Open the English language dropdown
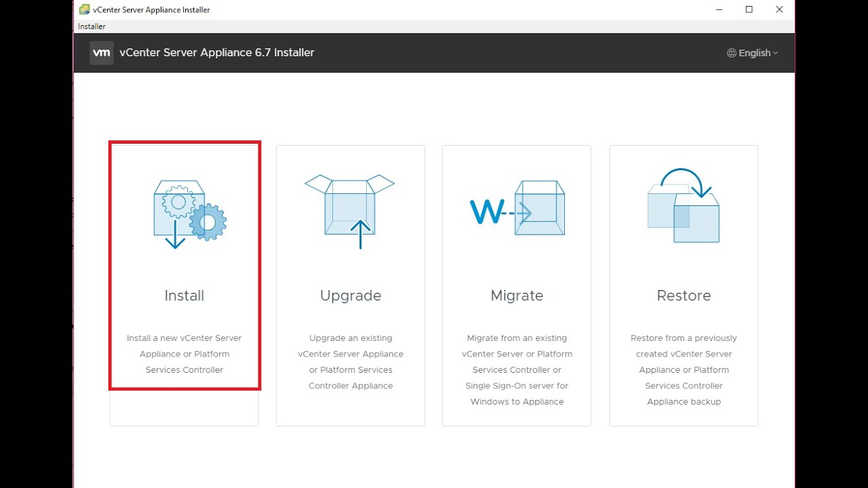Screen dimensions: 868x488 tap(753, 53)
